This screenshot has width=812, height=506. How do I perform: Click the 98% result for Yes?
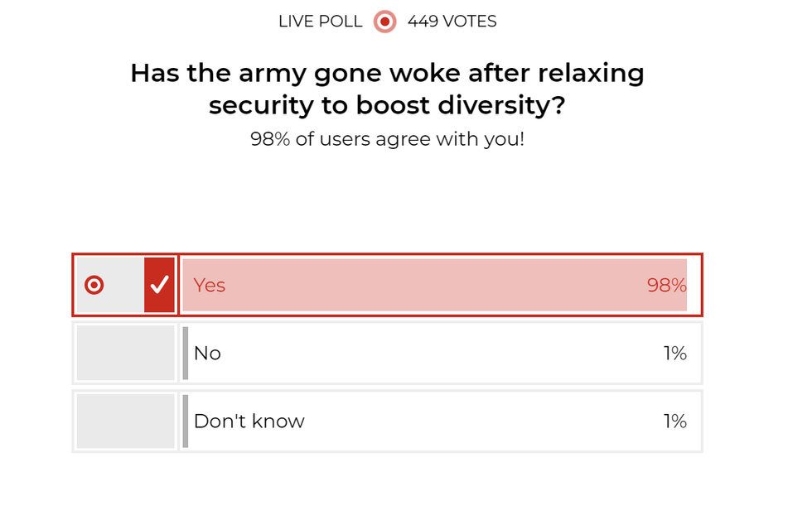pyautogui.click(x=666, y=285)
